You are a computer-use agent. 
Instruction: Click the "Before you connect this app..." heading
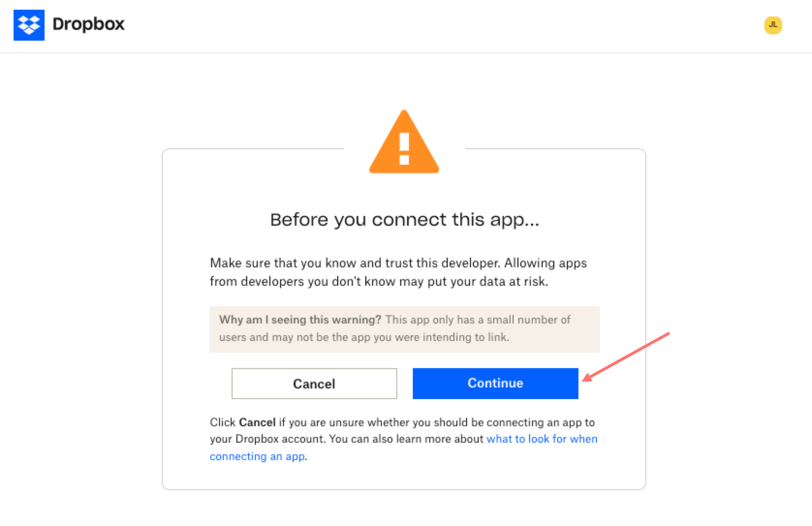coord(405,220)
